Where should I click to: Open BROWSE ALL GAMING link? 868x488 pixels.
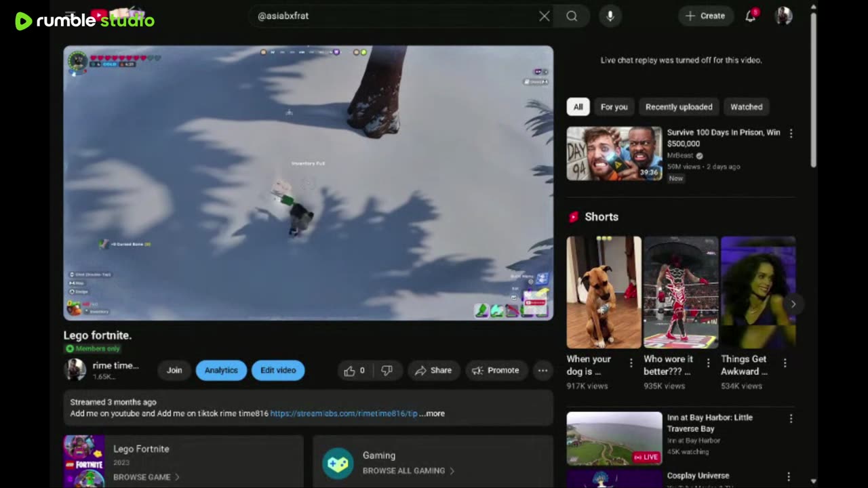pos(408,470)
